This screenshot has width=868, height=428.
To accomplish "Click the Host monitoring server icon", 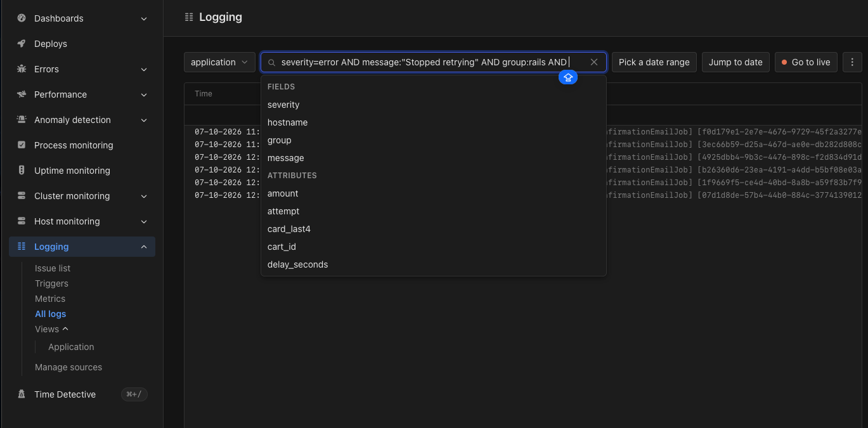I will pos(22,221).
